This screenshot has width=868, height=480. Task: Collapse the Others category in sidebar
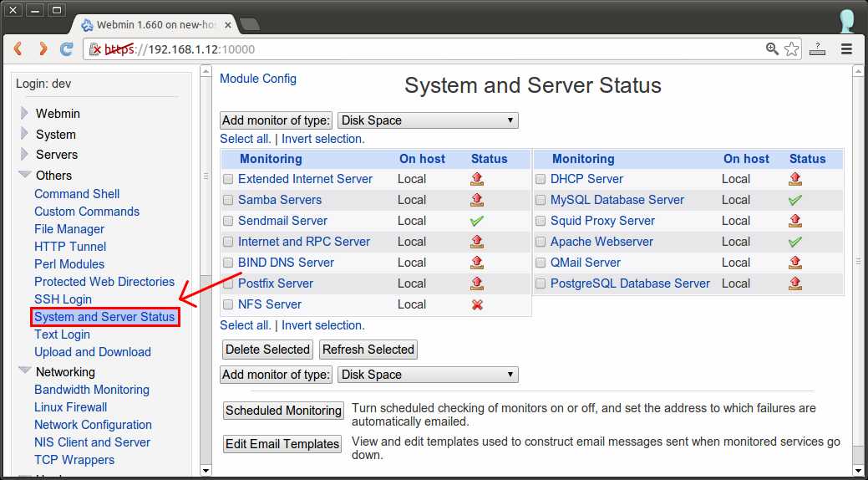coord(24,175)
